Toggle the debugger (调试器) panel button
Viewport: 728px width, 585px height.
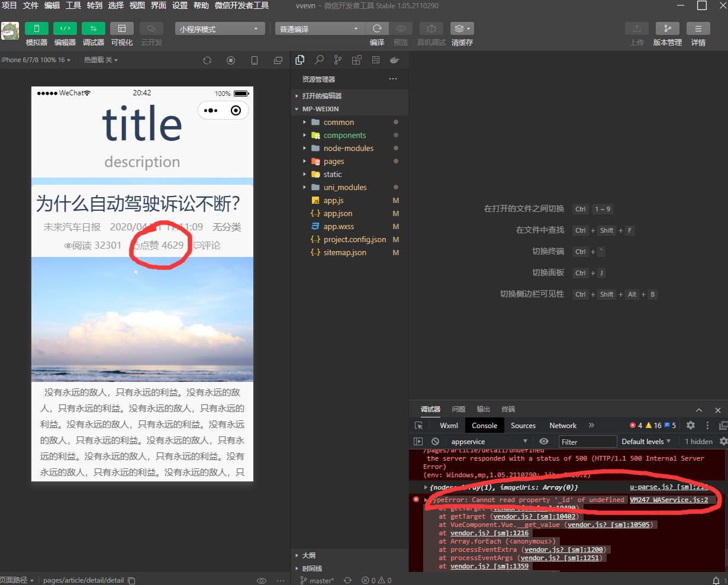click(x=94, y=28)
